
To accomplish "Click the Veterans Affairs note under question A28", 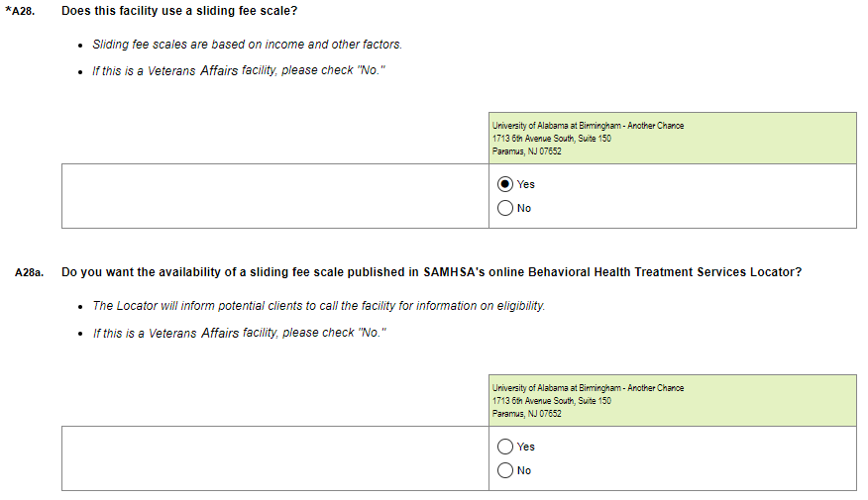I will [238, 71].
